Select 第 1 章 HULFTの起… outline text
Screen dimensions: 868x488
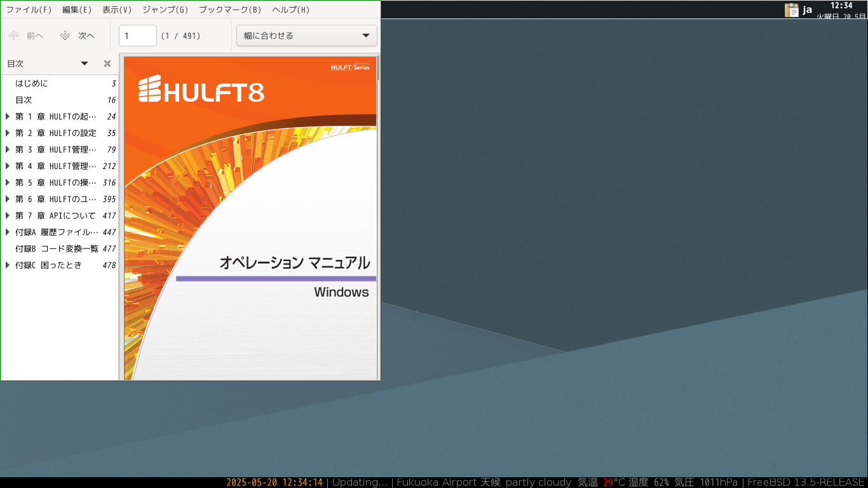56,116
